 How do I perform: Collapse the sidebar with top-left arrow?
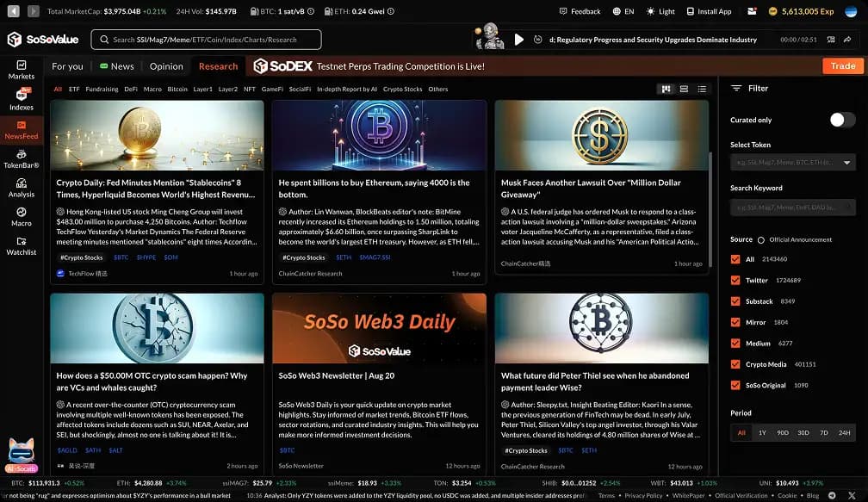click(x=34, y=11)
